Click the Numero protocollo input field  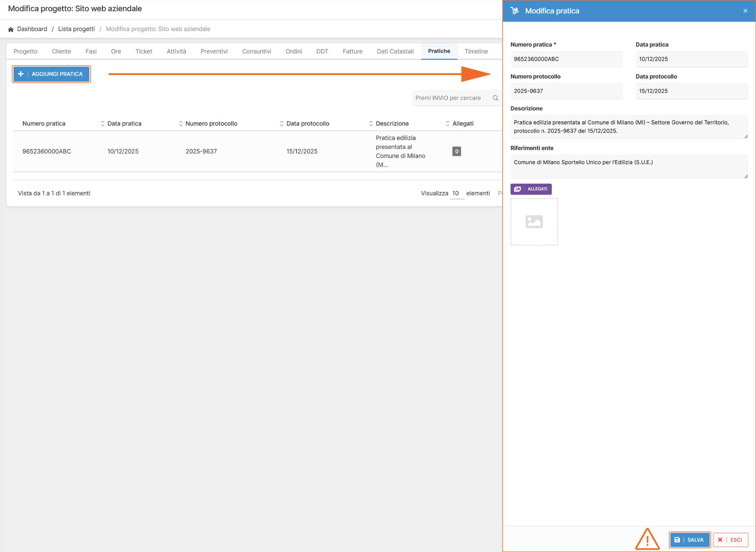point(566,91)
